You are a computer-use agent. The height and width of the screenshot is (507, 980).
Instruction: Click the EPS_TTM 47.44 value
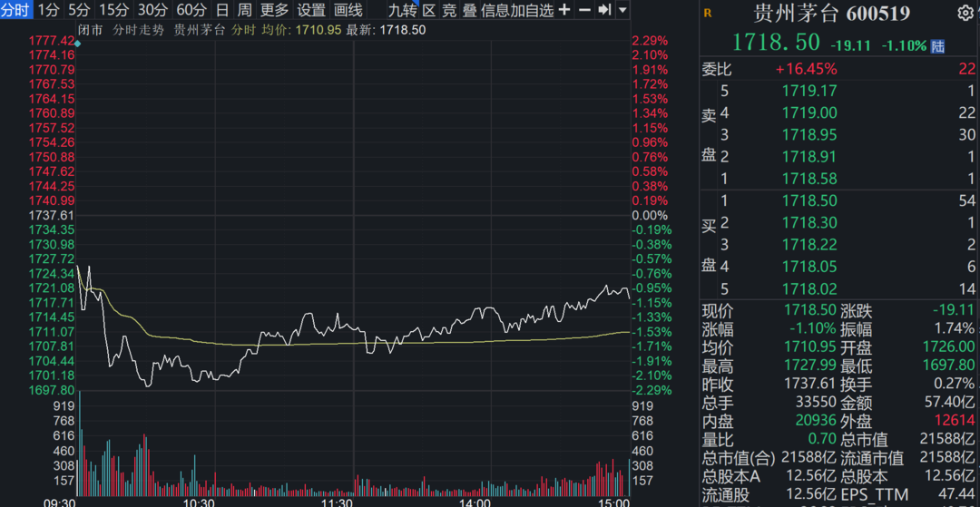[955, 495]
